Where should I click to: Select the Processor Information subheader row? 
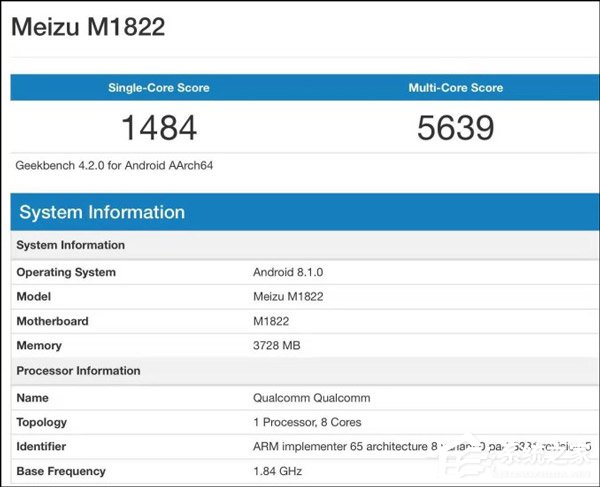305,371
